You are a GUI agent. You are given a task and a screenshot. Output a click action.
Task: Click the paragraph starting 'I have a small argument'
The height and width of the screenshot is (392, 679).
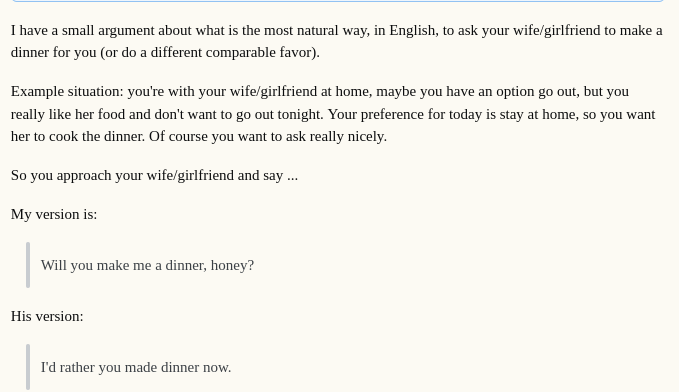[x=336, y=41]
